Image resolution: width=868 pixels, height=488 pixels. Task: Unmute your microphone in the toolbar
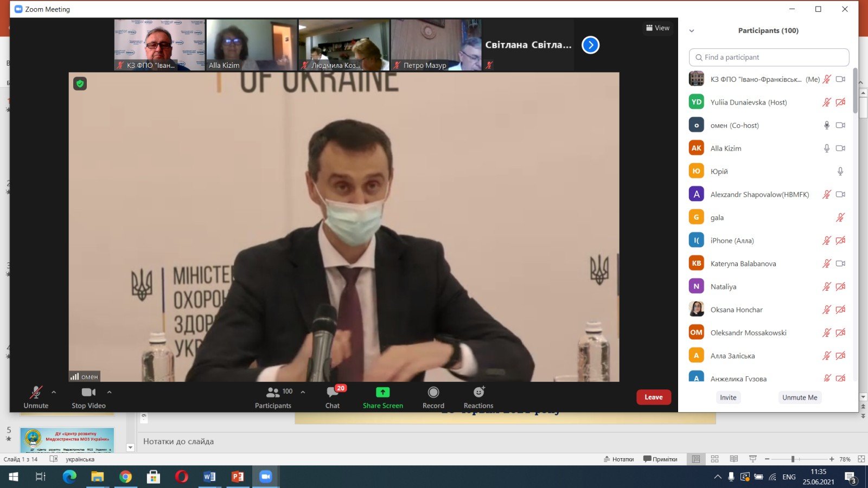pyautogui.click(x=36, y=397)
